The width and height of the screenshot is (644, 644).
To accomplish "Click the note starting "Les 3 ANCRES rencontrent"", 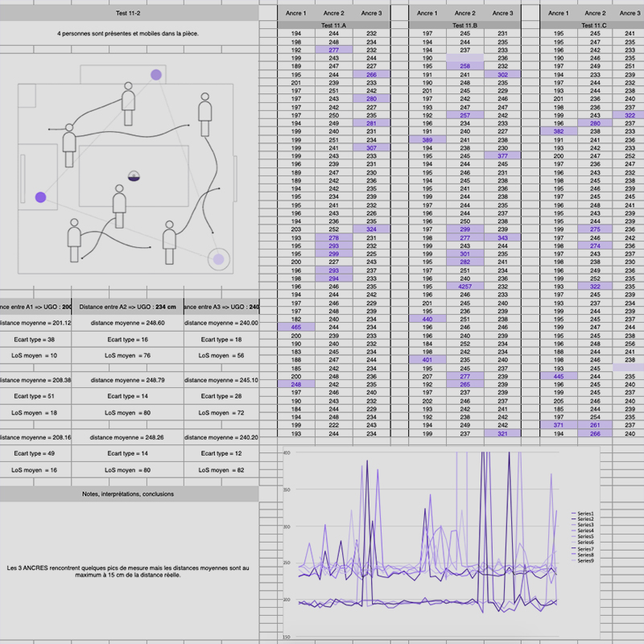I will [x=128, y=572].
